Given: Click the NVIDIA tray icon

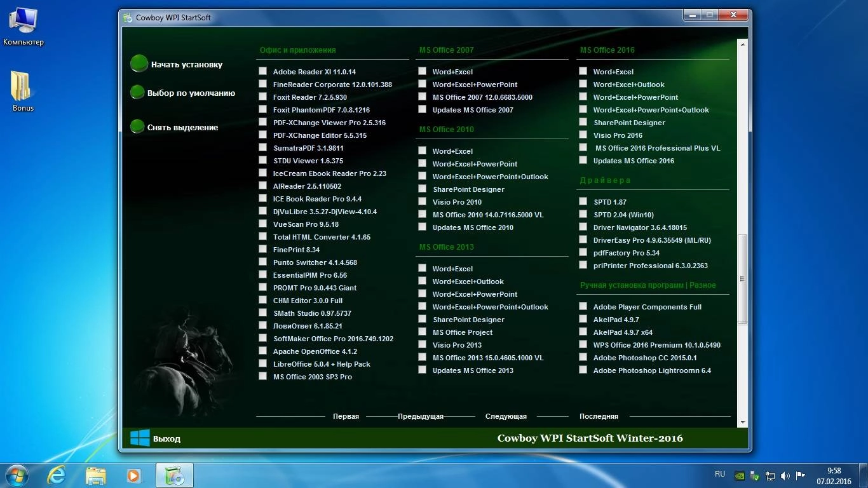Looking at the screenshot, I should tap(740, 475).
